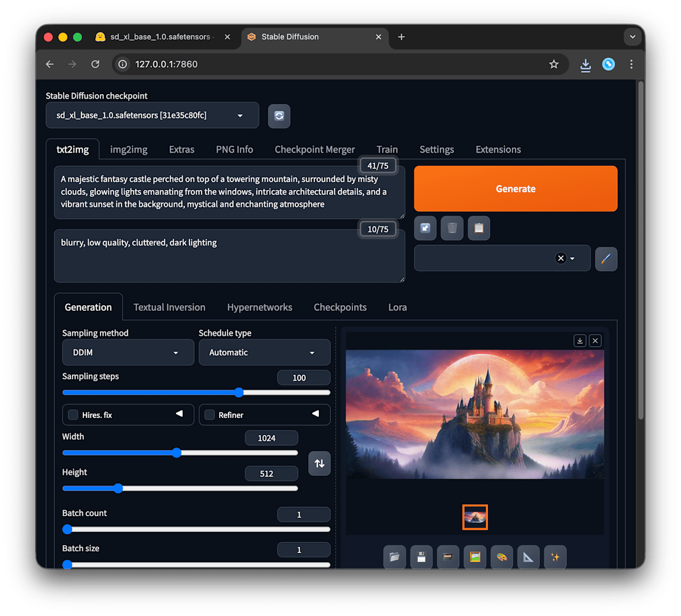Open Schedule type Automatic dropdown
This screenshot has width=681, height=616.
[x=264, y=352]
